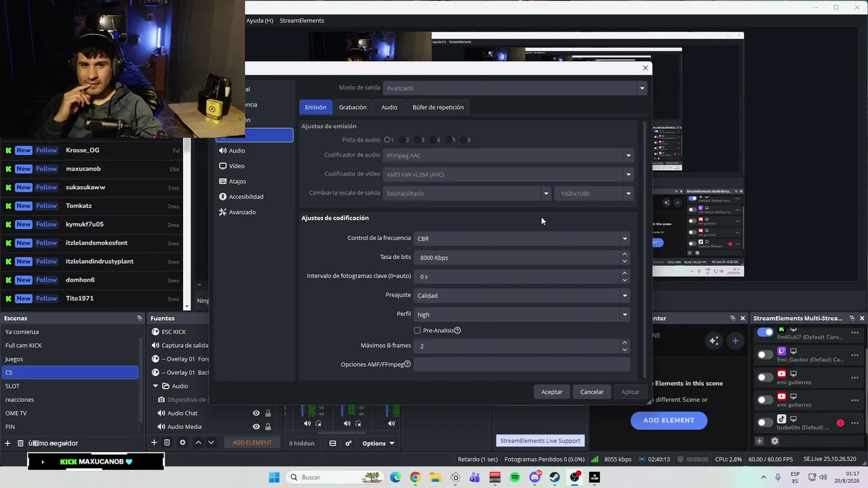868x488 pixels.
Task: Open Spotify from the taskbar
Action: 515,477
